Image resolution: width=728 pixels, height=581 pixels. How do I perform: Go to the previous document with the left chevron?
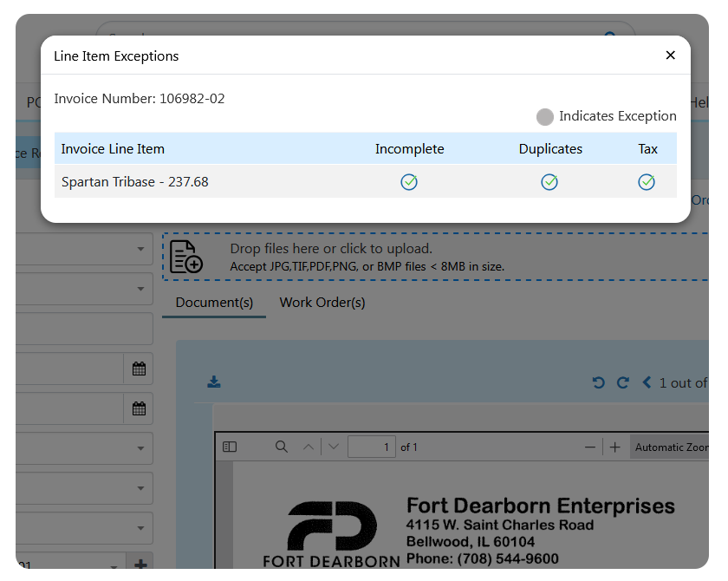point(644,382)
